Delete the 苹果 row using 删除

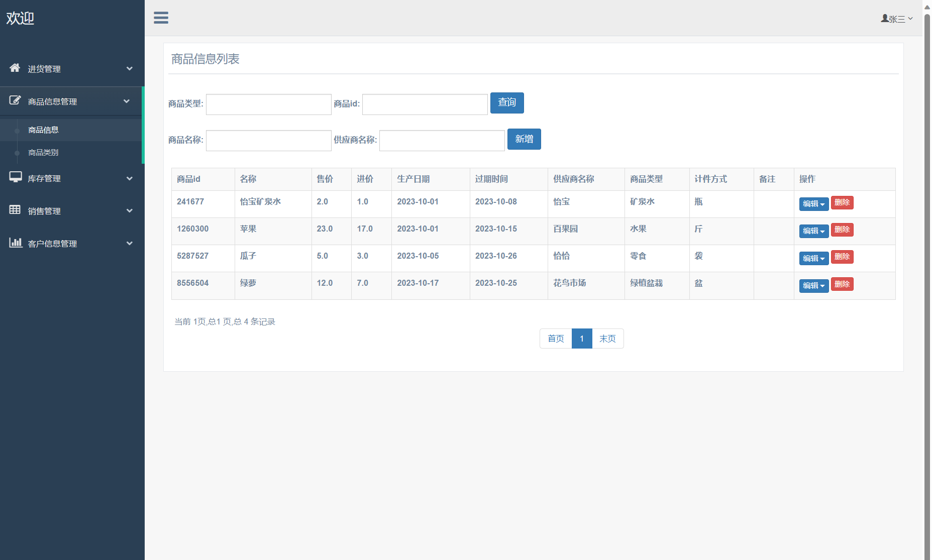pos(842,230)
